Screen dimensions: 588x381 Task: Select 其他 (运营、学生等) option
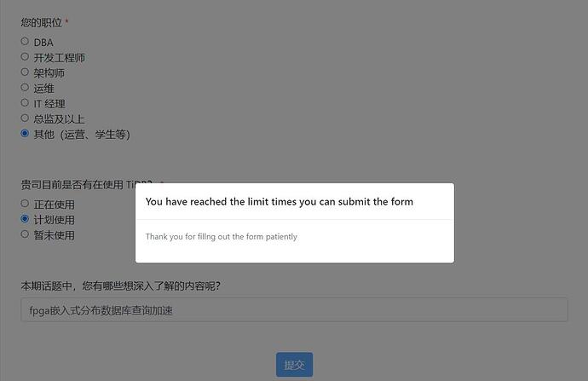(x=25, y=134)
